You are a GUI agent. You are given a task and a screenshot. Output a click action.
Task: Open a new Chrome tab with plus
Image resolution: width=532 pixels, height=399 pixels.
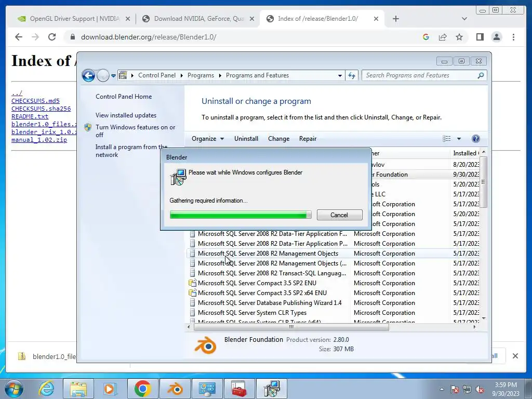pos(395,19)
